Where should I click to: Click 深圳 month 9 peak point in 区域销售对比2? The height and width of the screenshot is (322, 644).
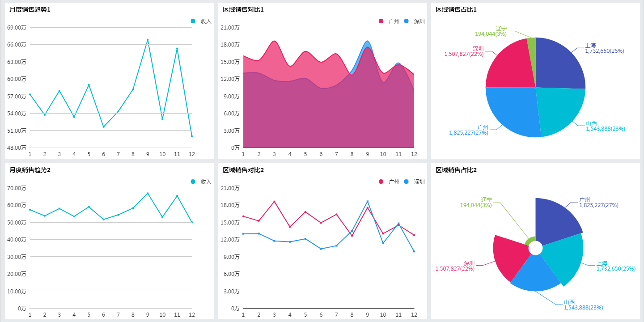click(x=368, y=201)
